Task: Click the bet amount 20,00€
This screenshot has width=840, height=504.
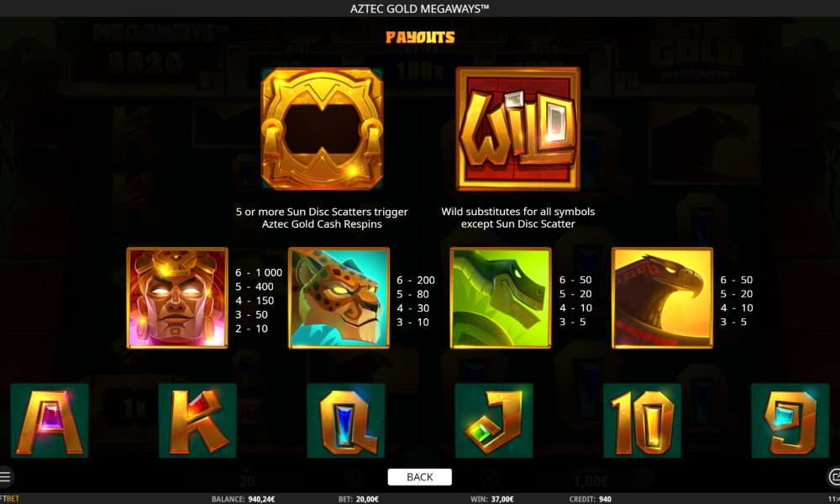Action: (x=366, y=499)
